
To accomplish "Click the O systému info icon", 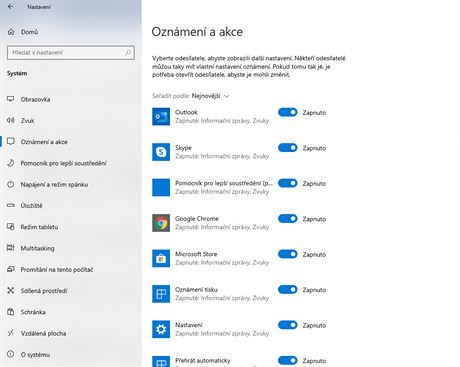I will [11, 354].
